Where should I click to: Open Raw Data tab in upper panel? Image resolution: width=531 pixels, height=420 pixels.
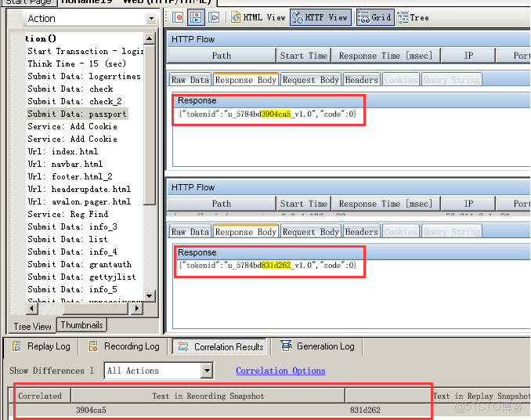pos(190,80)
